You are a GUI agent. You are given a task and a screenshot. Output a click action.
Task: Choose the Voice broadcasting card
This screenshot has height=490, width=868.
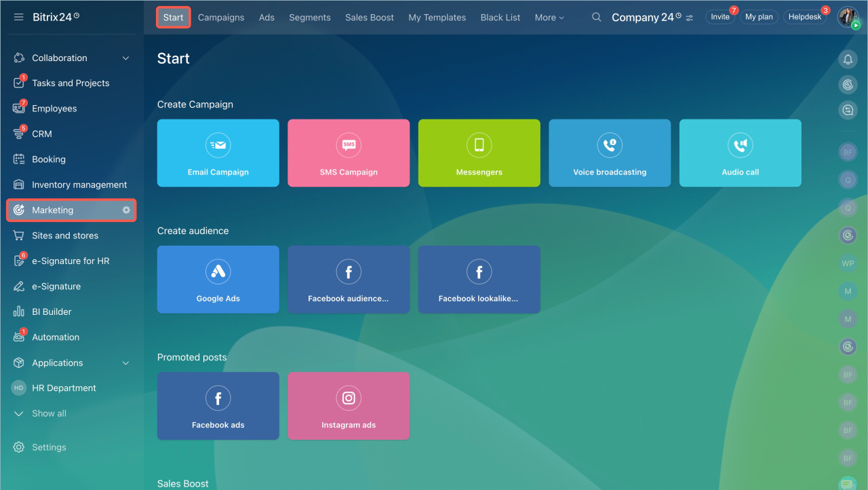click(x=610, y=153)
